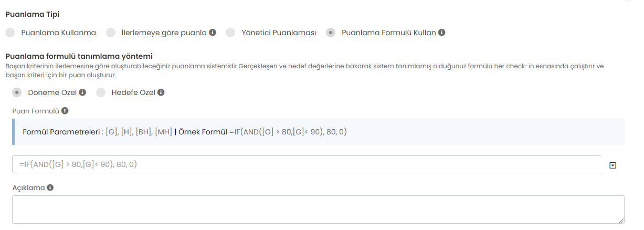Select Yönetici Puanlaması radio button
This screenshot has width=644, height=230.
pos(230,33)
